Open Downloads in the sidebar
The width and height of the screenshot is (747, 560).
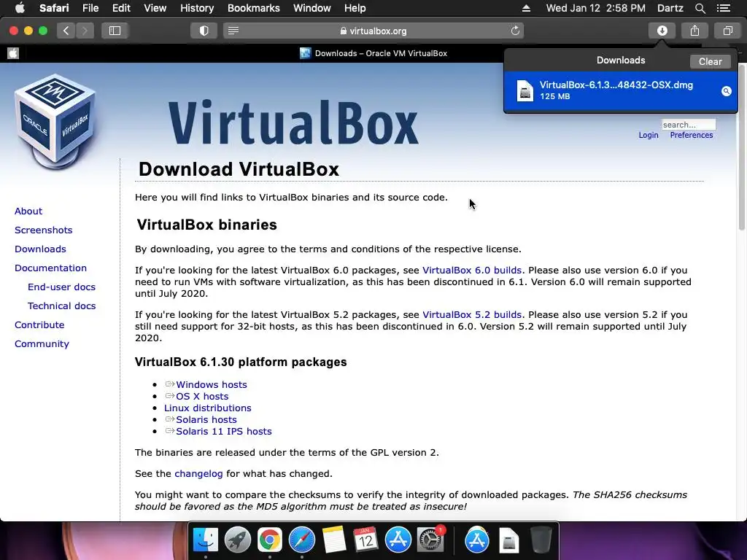pyautogui.click(x=40, y=249)
